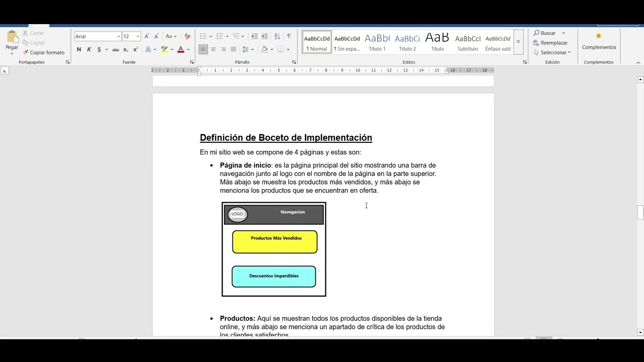Open the Seleccionar dropdown
The height and width of the screenshot is (362, 644).
(552, 52)
